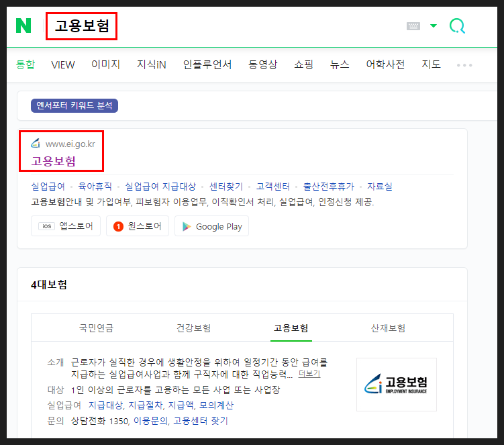Select the 건강보험 tab in 4대보험
Image resolution: width=504 pixels, height=445 pixels.
point(193,328)
